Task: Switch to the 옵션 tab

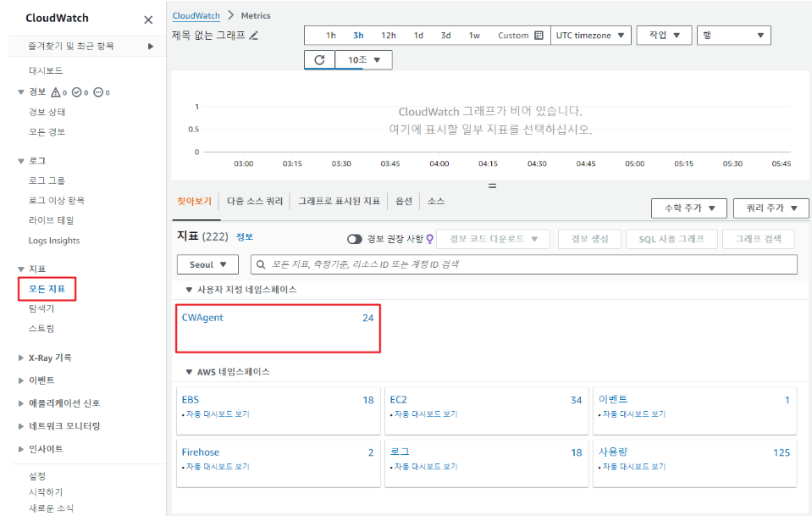Action: pos(404,201)
